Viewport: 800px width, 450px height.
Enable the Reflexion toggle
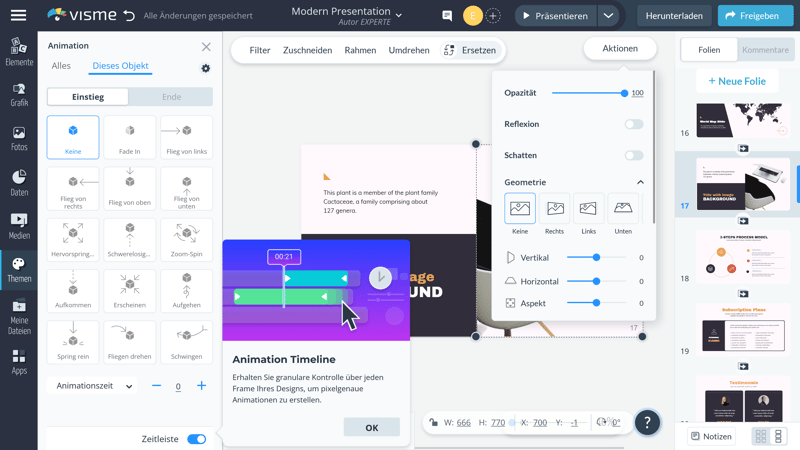pos(634,125)
